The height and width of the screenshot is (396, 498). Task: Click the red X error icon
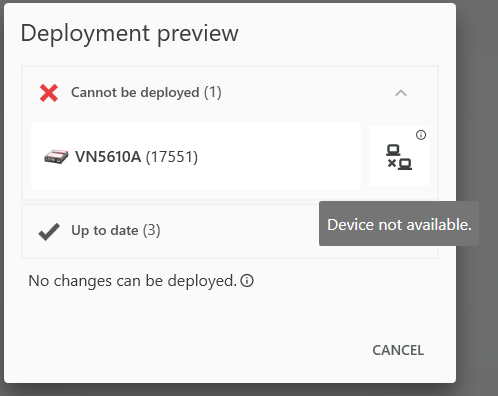[49, 93]
